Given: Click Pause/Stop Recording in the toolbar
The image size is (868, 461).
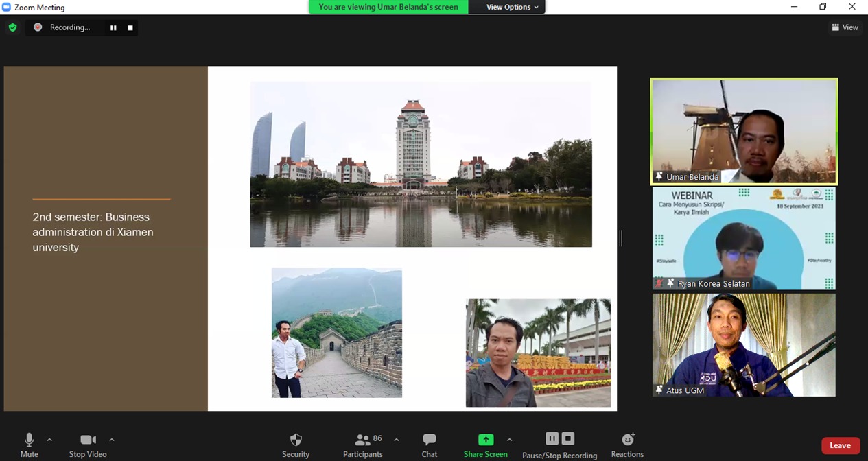Looking at the screenshot, I should 559,445.
